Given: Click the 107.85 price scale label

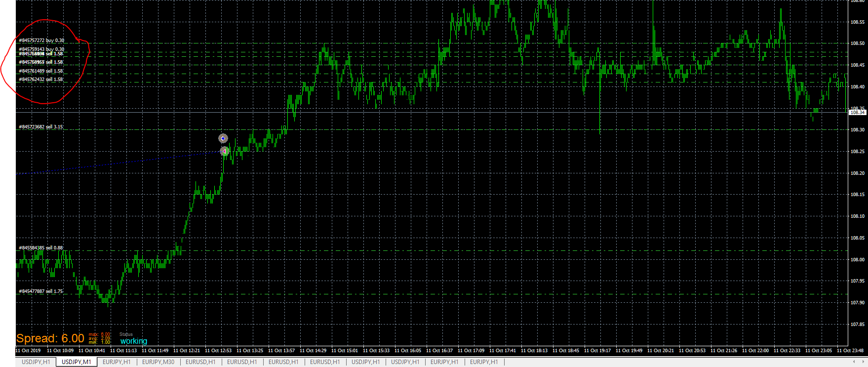Looking at the screenshot, I should (x=858, y=325).
